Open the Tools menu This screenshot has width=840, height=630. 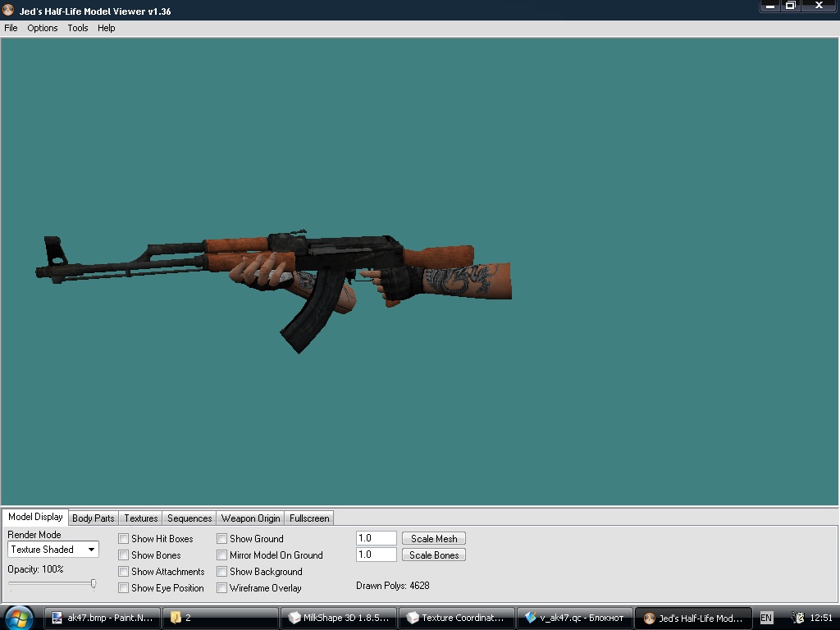click(x=78, y=28)
